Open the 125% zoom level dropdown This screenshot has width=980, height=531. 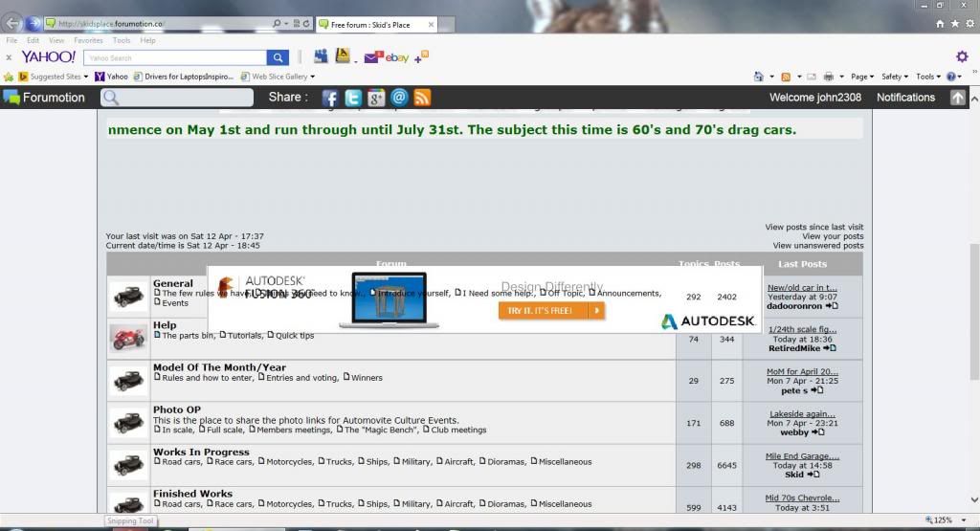point(964,520)
